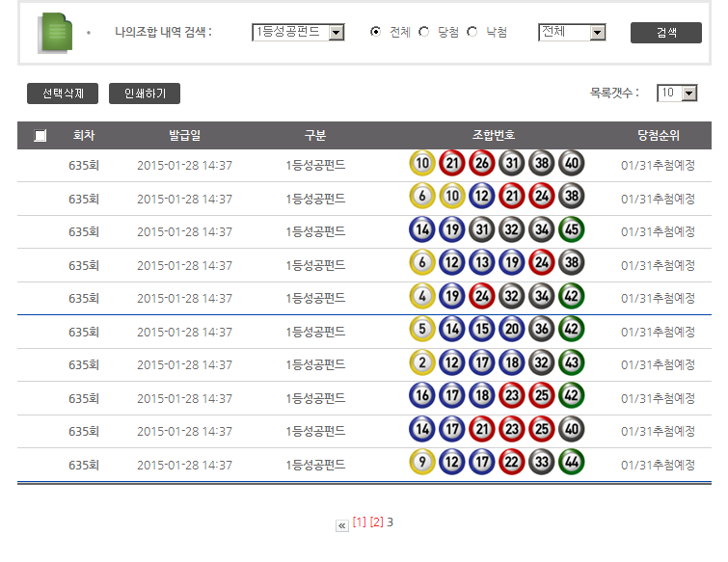
Task: Expand the 목록갯수 dropdown showing 10
Action: [677, 94]
